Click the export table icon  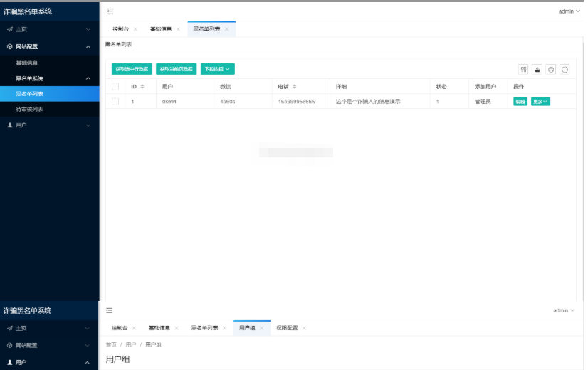click(537, 69)
